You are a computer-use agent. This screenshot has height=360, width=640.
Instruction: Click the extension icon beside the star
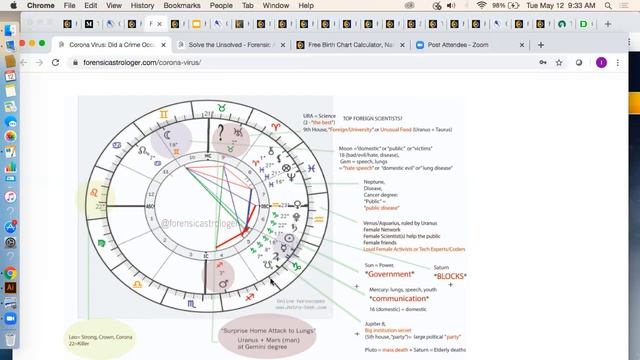click(x=579, y=62)
